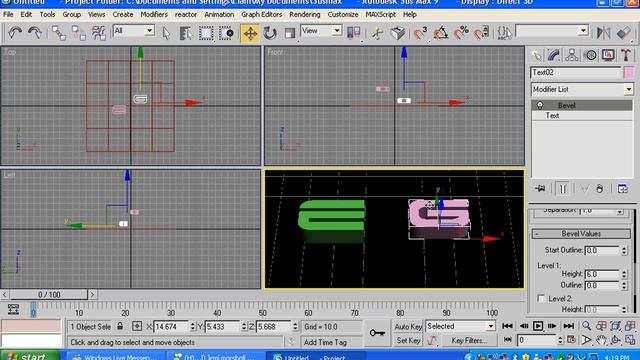Toggle the Bevel modifier lightbulb

point(540,105)
